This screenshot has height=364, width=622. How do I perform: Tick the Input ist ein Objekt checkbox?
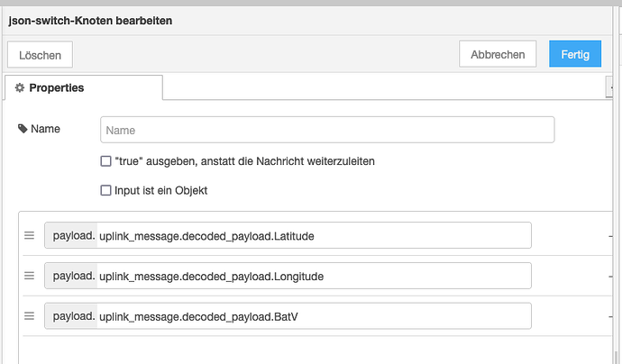coord(106,190)
